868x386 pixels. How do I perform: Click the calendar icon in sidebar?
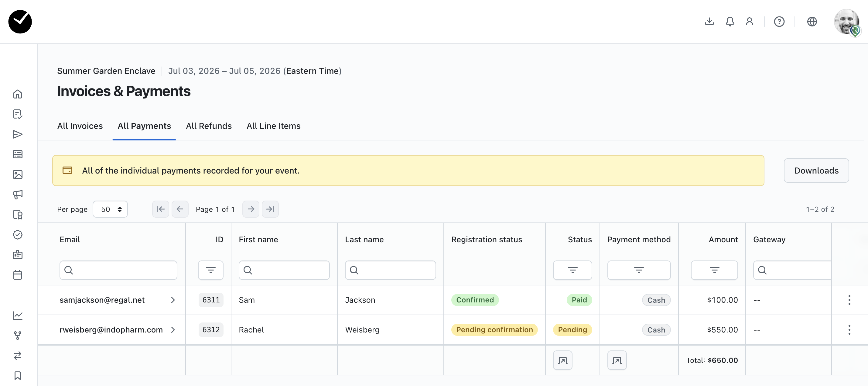tap(18, 275)
